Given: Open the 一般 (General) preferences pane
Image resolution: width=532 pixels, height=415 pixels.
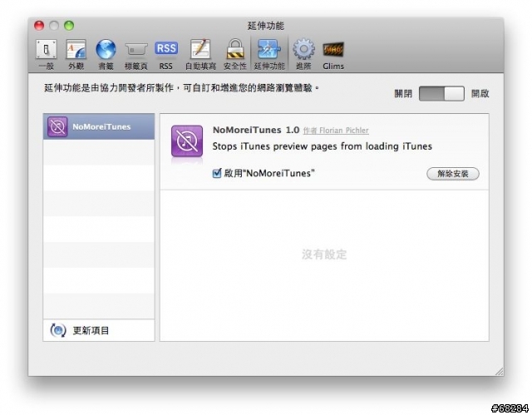Looking at the screenshot, I should (x=47, y=54).
